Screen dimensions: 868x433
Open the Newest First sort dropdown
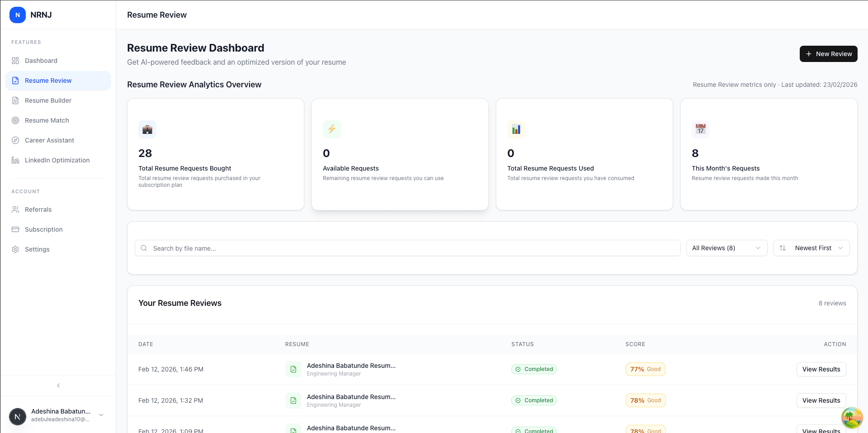click(x=811, y=248)
